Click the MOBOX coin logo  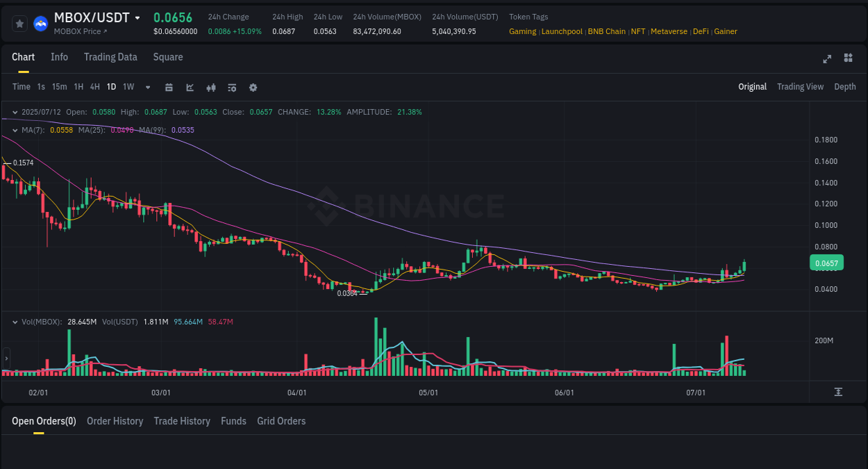41,23
